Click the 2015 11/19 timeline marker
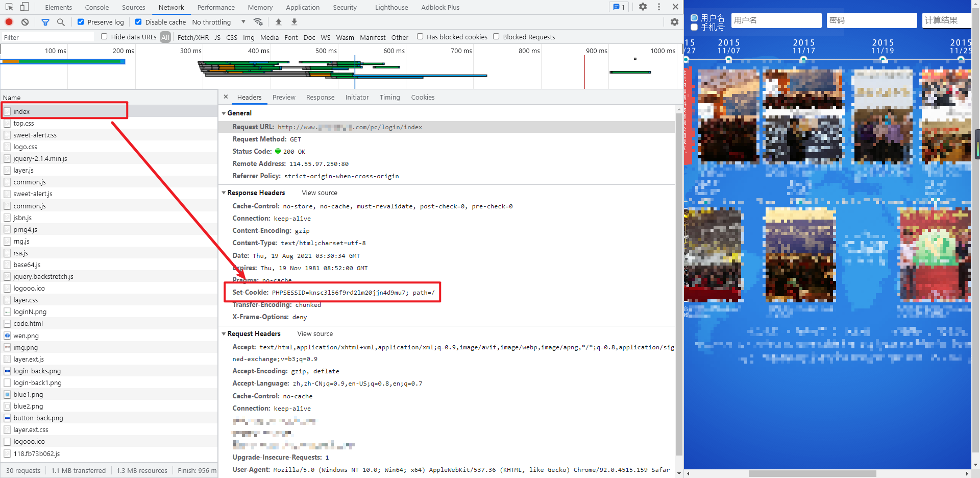The image size is (980, 478). tap(883, 60)
